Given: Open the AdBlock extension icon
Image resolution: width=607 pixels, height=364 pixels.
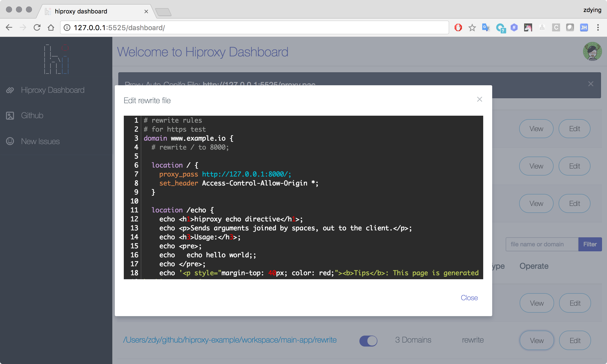Looking at the screenshot, I should 458,27.
